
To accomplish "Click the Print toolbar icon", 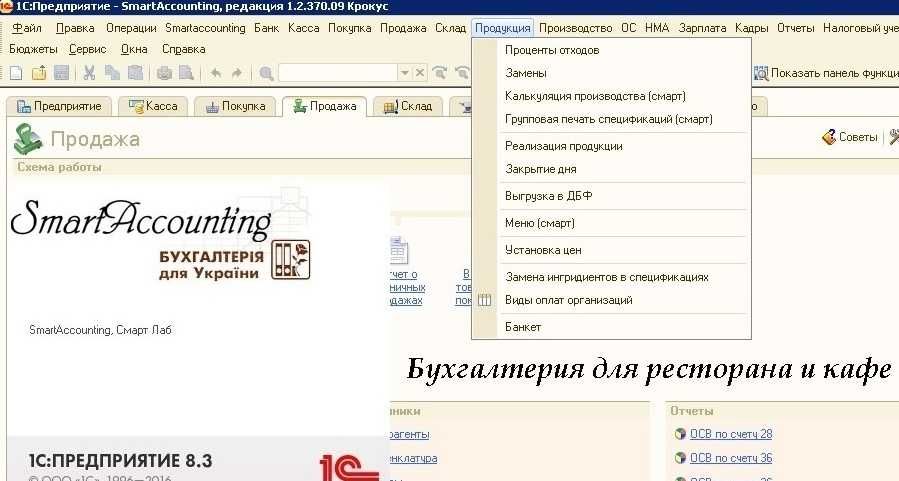I will (165, 73).
